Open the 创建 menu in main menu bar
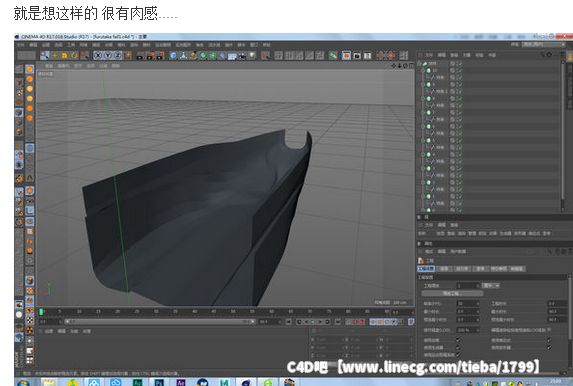This screenshot has width=573, height=386. click(x=46, y=45)
